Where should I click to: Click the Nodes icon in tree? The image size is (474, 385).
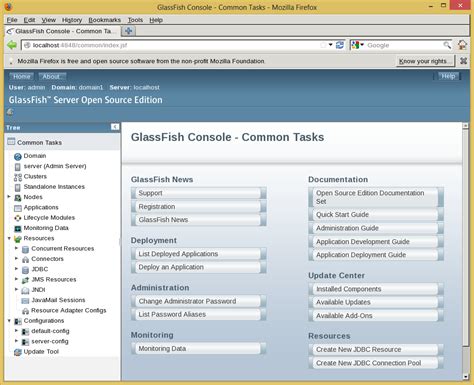tap(18, 198)
